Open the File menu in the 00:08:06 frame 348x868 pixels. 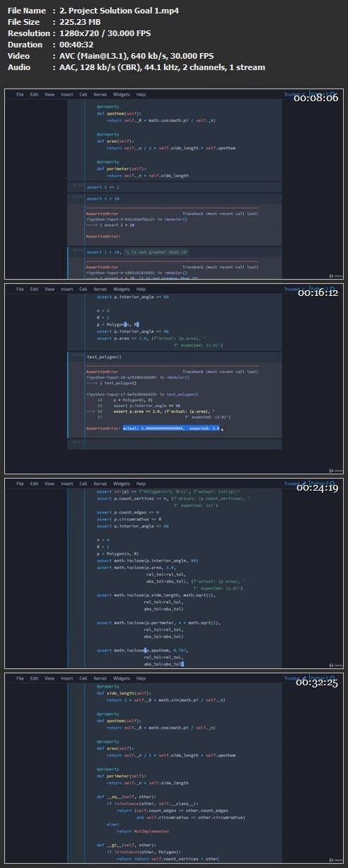click(x=20, y=94)
